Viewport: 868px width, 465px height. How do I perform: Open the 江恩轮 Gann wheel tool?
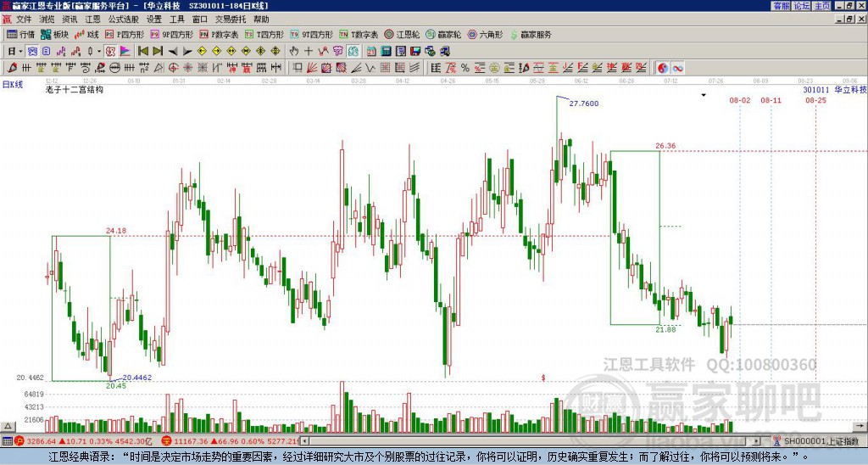tap(402, 34)
